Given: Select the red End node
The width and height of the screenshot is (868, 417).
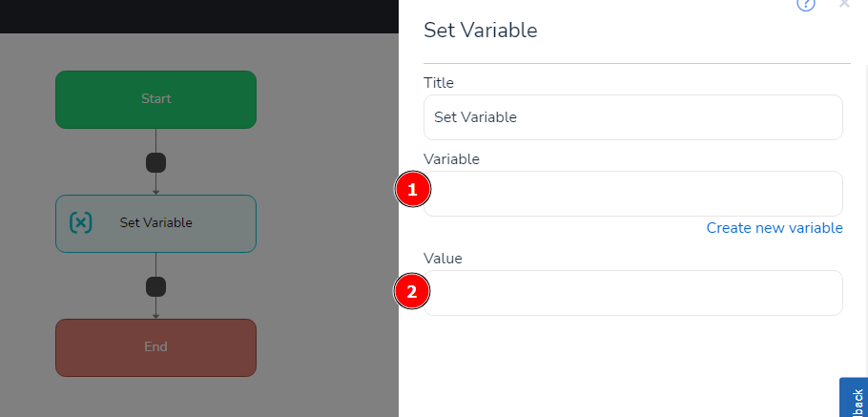Looking at the screenshot, I should 155,347.
